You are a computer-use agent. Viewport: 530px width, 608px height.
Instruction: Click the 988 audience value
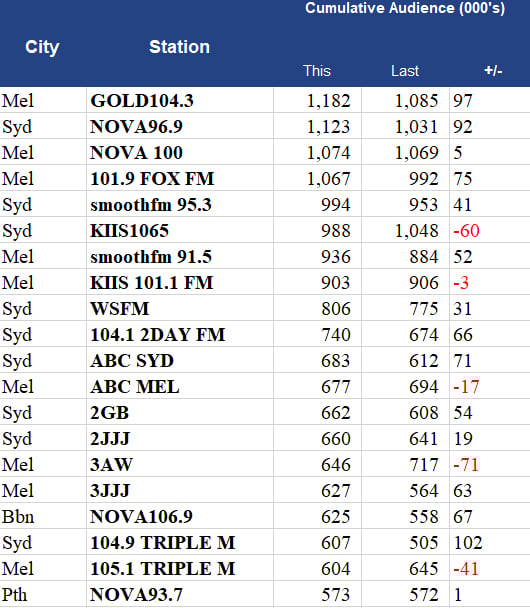click(x=336, y=231)
